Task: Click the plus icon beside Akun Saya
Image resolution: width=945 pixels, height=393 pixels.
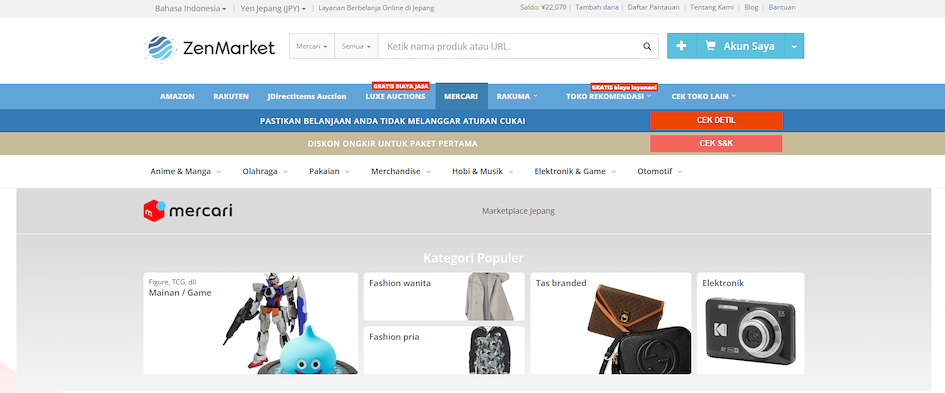Action: click(681, 46)
